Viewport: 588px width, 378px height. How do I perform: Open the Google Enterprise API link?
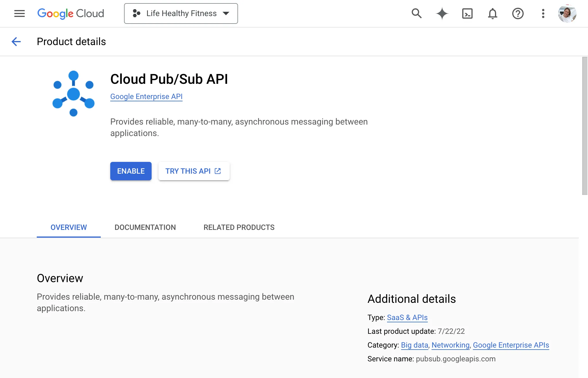(146, 96)
